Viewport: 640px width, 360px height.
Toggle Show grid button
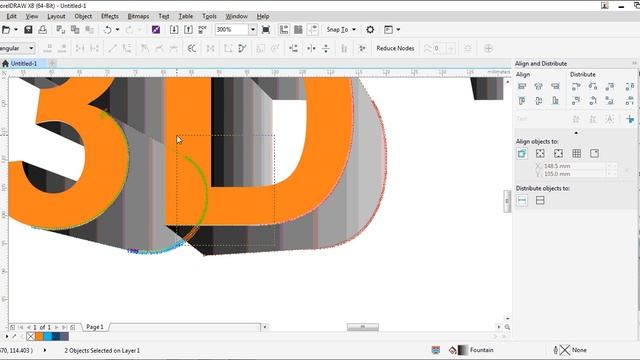tap(298, 29)
